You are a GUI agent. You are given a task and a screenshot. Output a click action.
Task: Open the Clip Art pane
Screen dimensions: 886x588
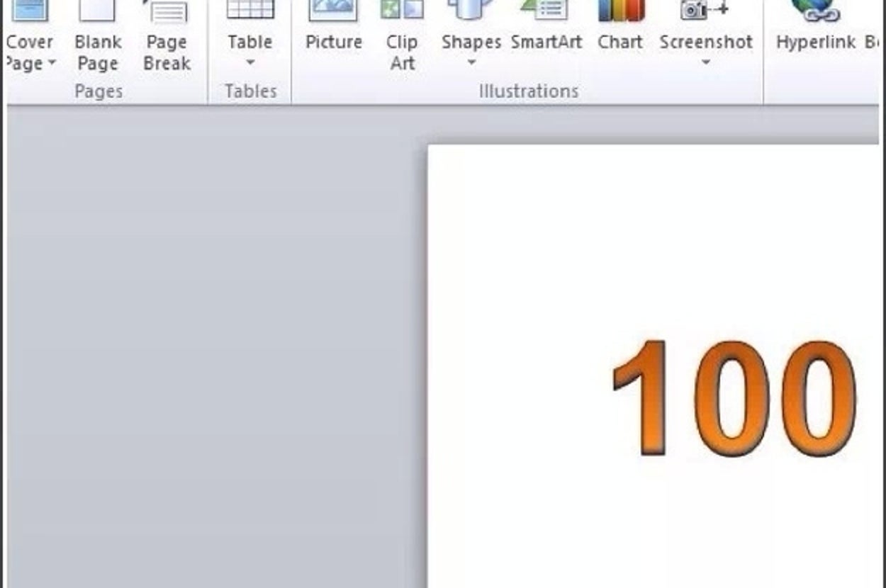[402, 43]
